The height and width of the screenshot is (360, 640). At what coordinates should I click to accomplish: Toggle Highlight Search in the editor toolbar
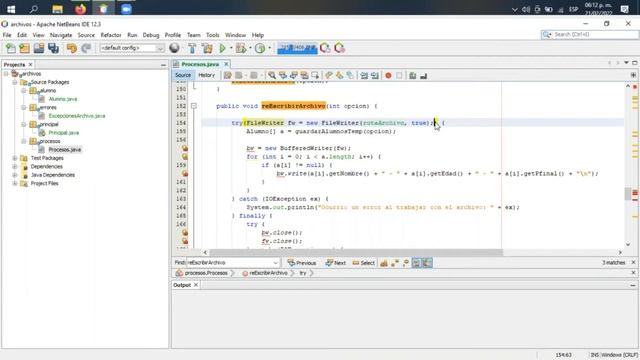click(304, 76)
